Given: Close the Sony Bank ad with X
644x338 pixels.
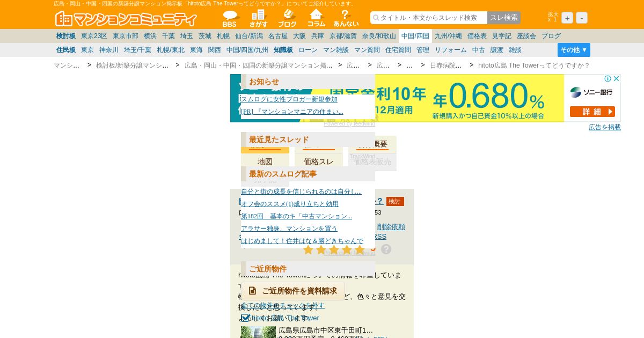Looking at the screenshot, I should click(x=617, y=78).
